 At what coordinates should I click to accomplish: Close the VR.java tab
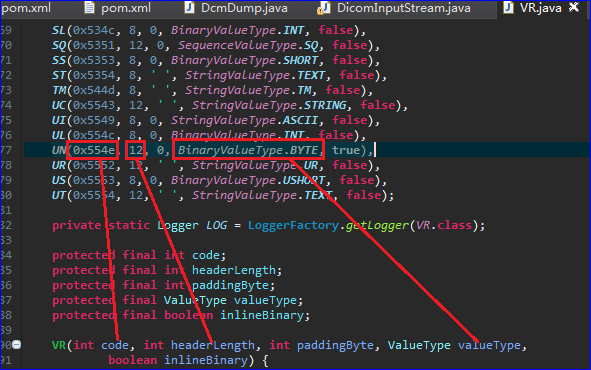coord(574,7)
